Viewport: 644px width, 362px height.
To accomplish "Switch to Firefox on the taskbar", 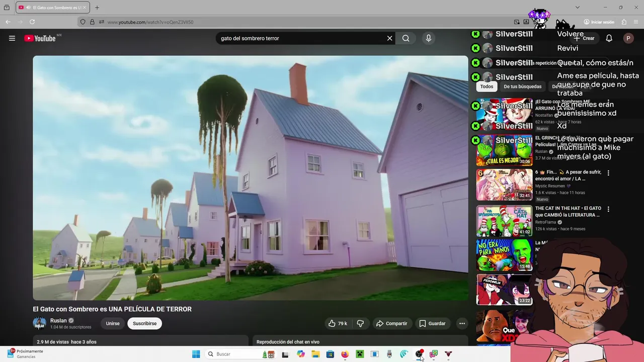I will [x=345, y=354].
